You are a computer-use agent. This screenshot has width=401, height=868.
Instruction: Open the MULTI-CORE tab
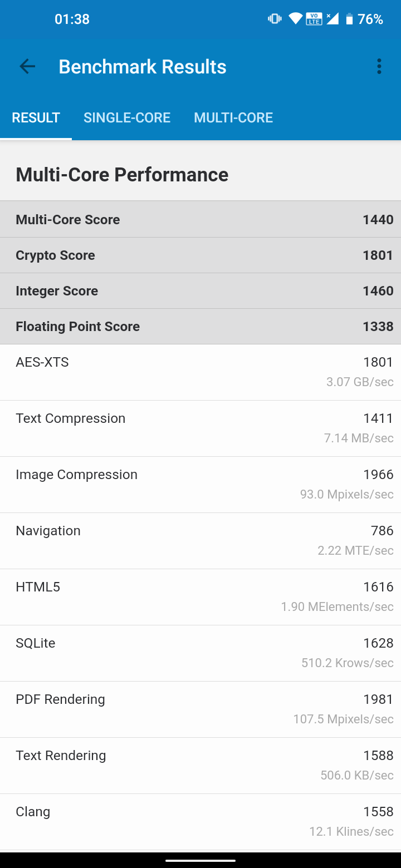point(233,118)
